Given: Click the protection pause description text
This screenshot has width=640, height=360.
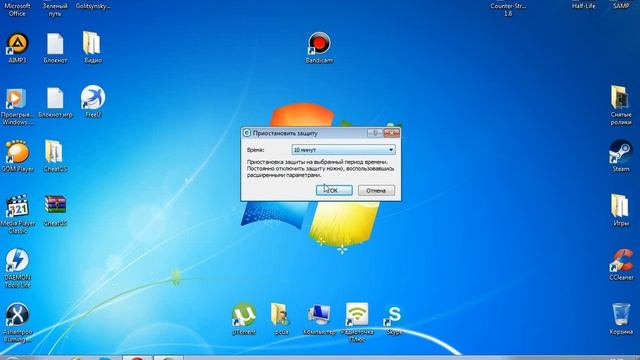Looking at the screenshot, I should pyautogui.click(x=320, y=169).
